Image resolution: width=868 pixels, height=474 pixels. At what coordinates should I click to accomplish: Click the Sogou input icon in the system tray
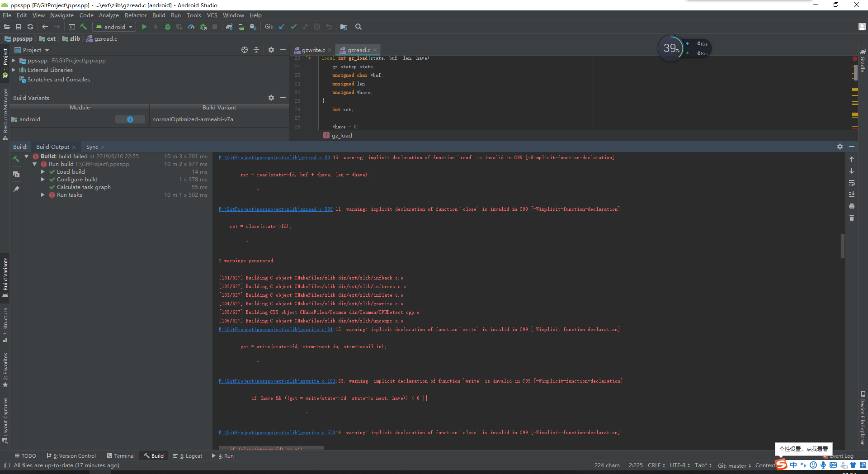(781, 465)
